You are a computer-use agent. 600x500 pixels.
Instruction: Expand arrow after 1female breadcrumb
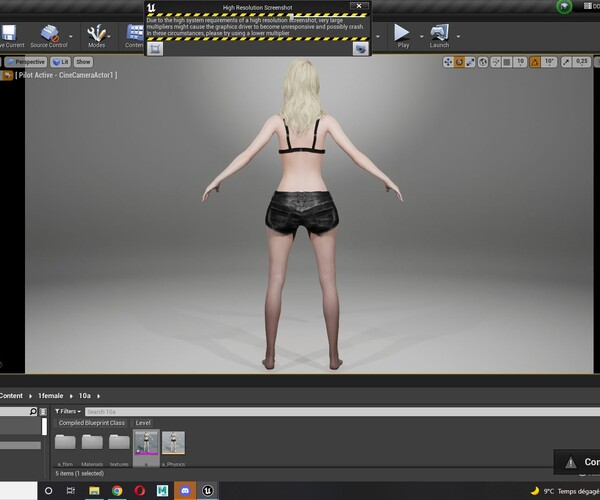[71, 396]
